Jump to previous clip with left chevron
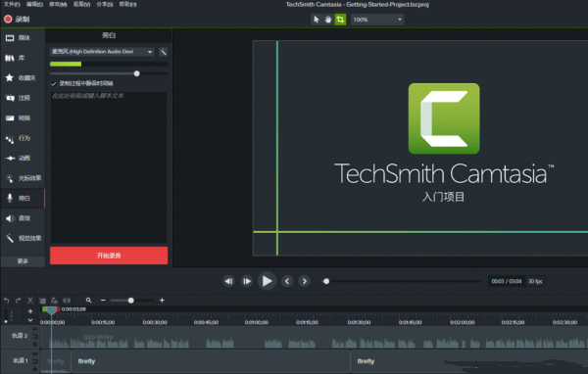Screen dimensions: 588x374 (x=287, y=281)
